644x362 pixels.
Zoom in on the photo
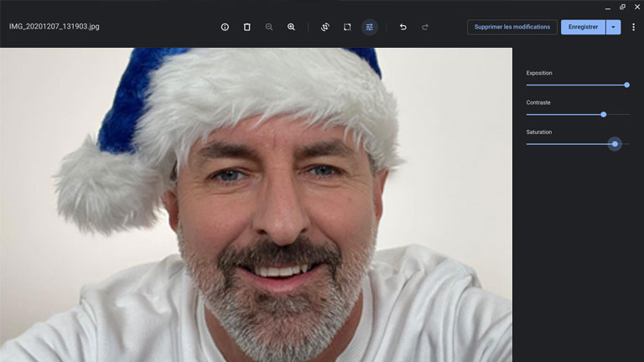click(x=291, y=27)
